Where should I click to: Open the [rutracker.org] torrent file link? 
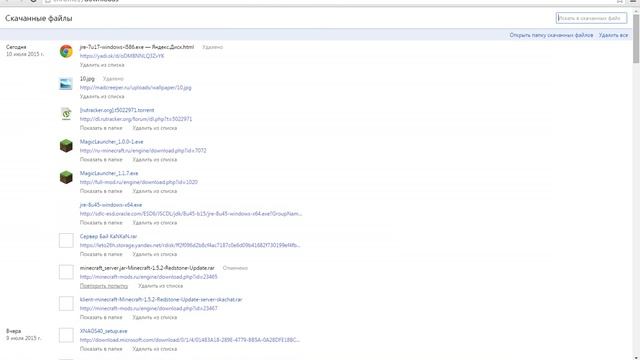pyautogui.click(x=117, y=110)
